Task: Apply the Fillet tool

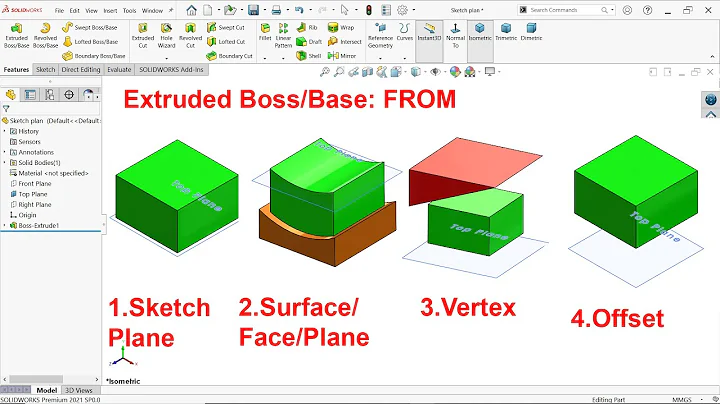Action: pos(265,32)
